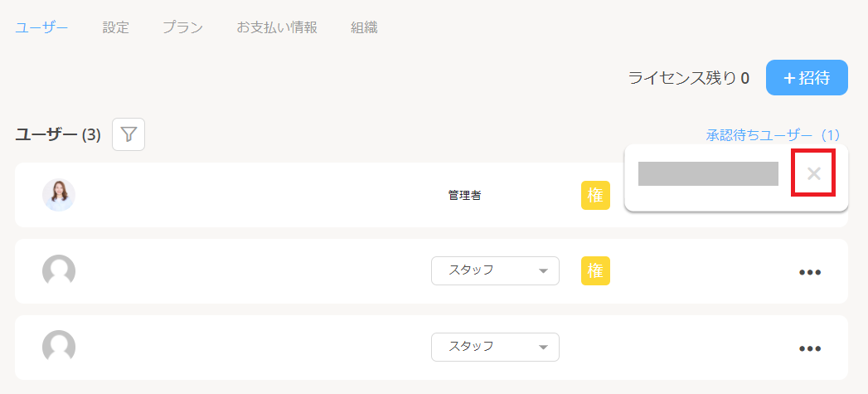The height and width of the screenshot is (394, 868).
Task: Click the 権 badge on the second user row
Action: tap(595, 270)
